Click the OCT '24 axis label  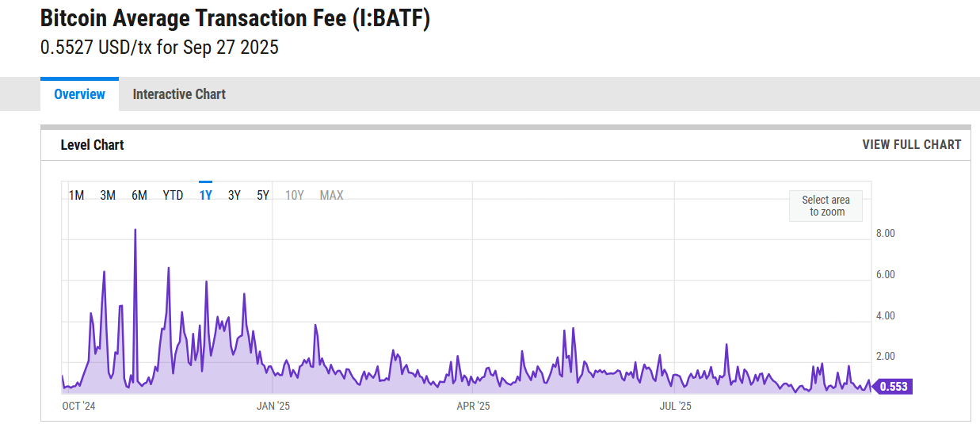(x=79, y=406)
